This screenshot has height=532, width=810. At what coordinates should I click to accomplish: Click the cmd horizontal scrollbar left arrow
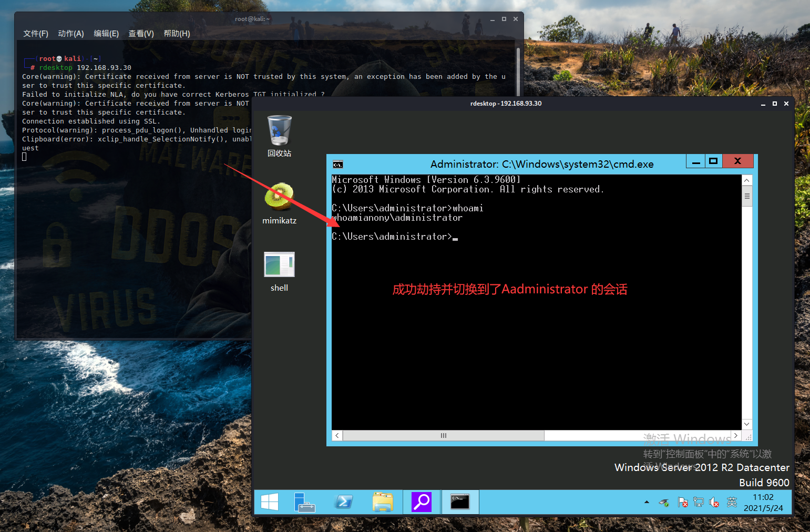tap(337, 435)
